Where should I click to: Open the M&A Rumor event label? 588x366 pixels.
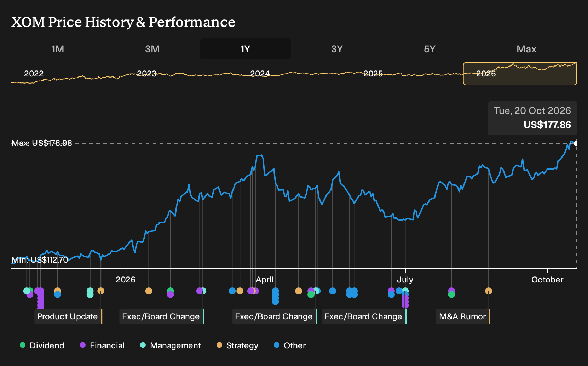click(x=463, y=316)
